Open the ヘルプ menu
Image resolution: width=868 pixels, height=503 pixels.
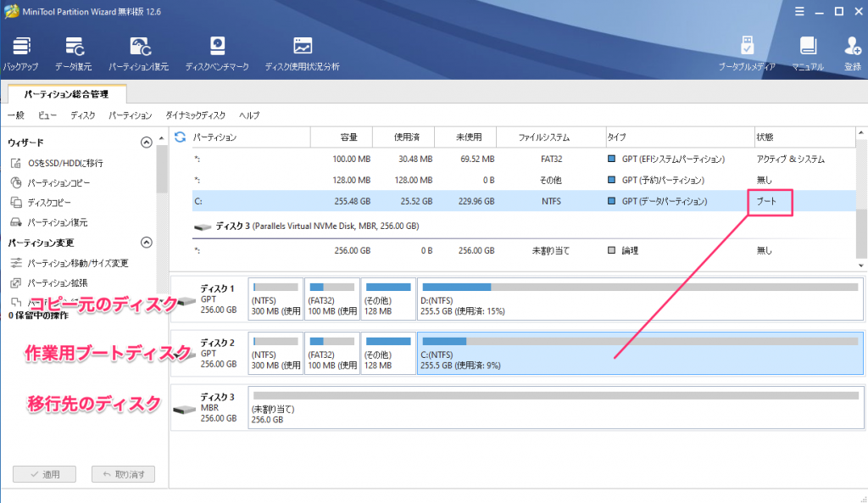(249, 115)
